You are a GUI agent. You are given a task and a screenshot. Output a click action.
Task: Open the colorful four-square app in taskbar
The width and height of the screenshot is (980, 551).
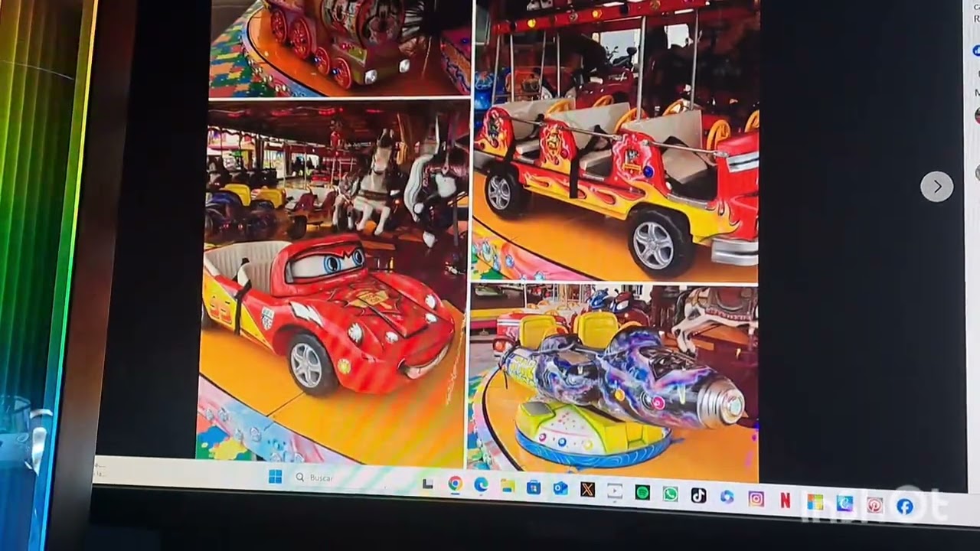click(815, 501)
